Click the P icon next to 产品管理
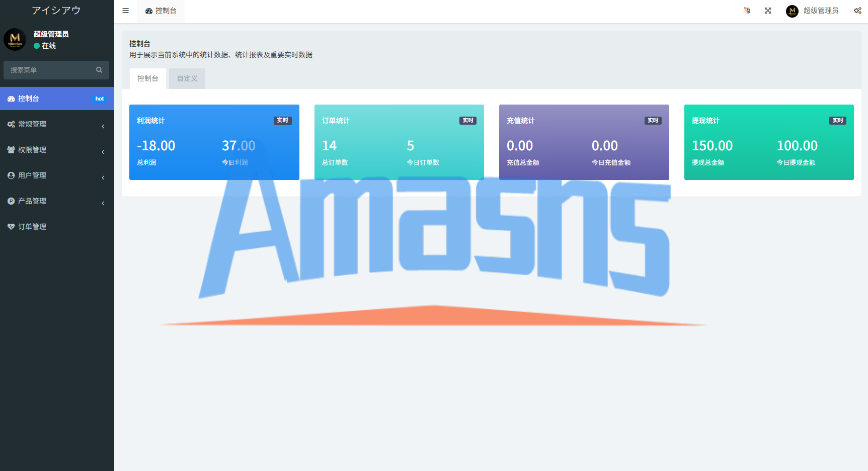The width and height of the screenshot is (868, 471). tap(11, 201)
